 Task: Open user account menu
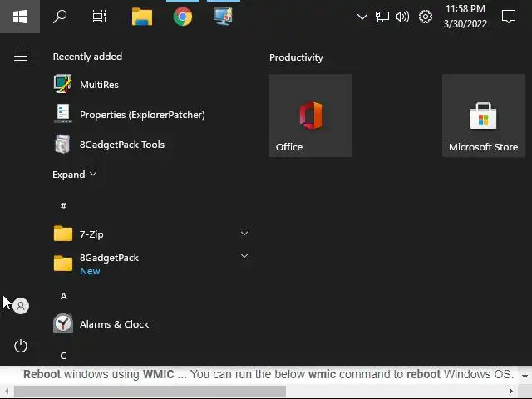21,306
